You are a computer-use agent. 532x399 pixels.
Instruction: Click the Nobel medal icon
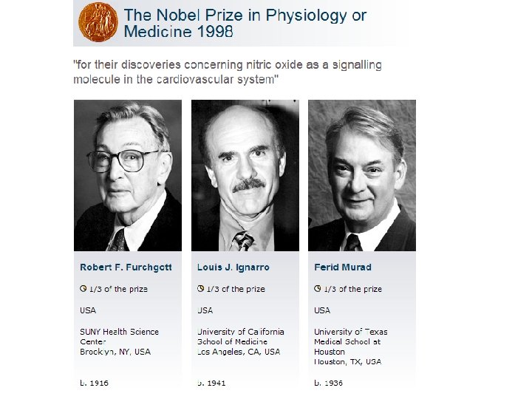pyautogui.click(x=98, y=22)
